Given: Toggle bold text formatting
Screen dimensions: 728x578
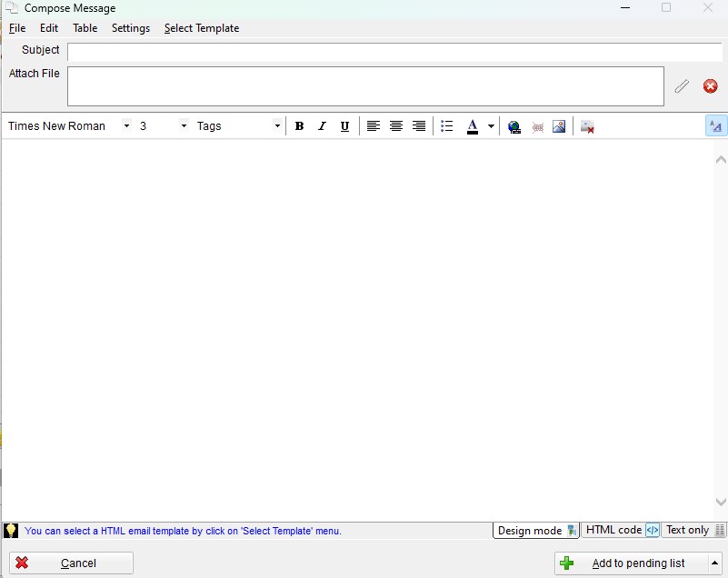Looking at the screenshot, I should coord(299,125).
